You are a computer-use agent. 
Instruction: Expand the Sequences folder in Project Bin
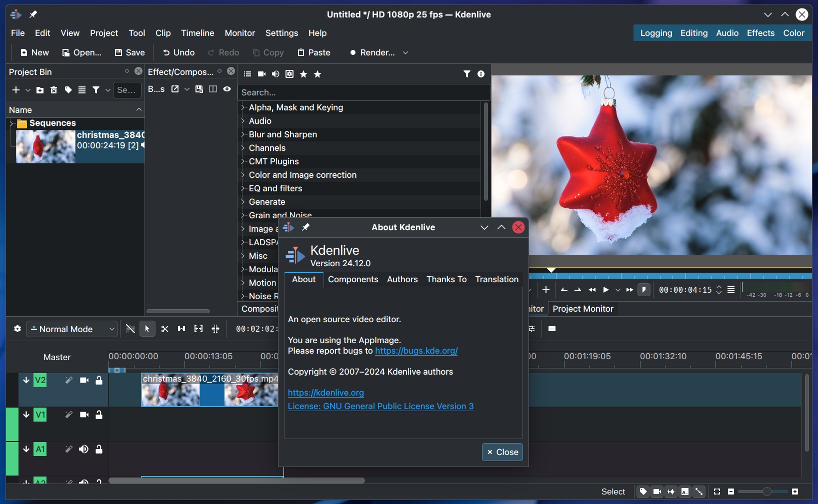pyautogui.click(x=11, y=123)
